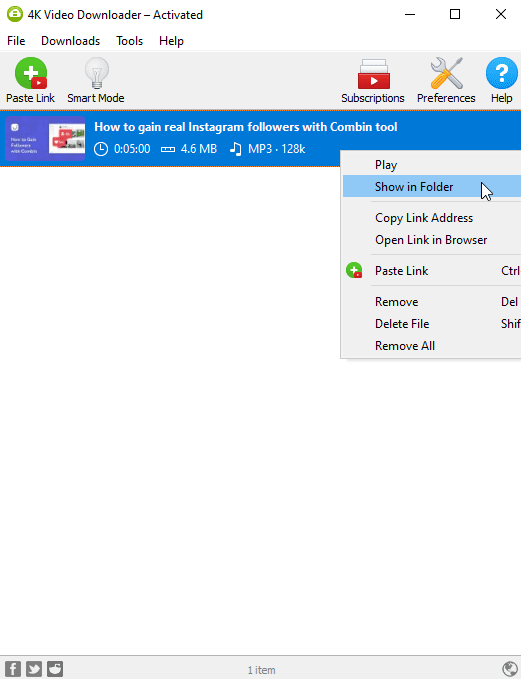Open the Downloads menu
This screenshot has height=679, width=521.
70,41
